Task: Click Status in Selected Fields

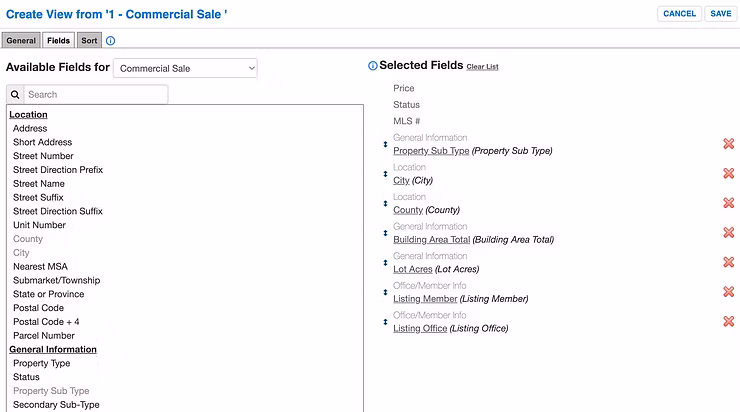Action: coord(406,105)
